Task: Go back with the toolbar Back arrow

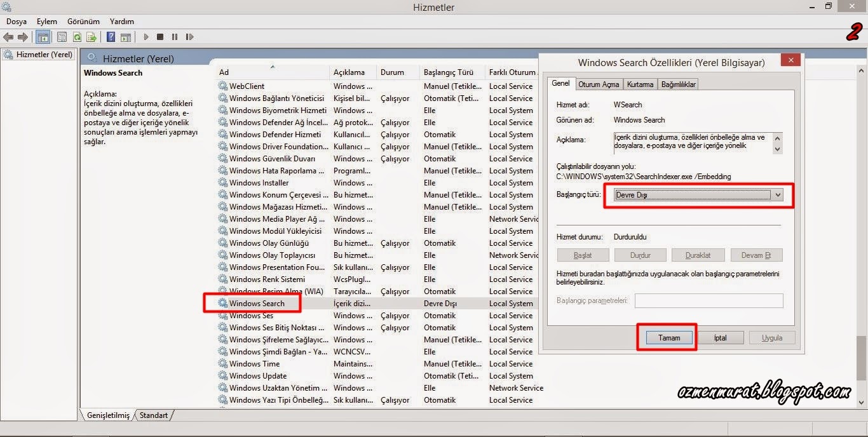Action: (x=8, y=37)
